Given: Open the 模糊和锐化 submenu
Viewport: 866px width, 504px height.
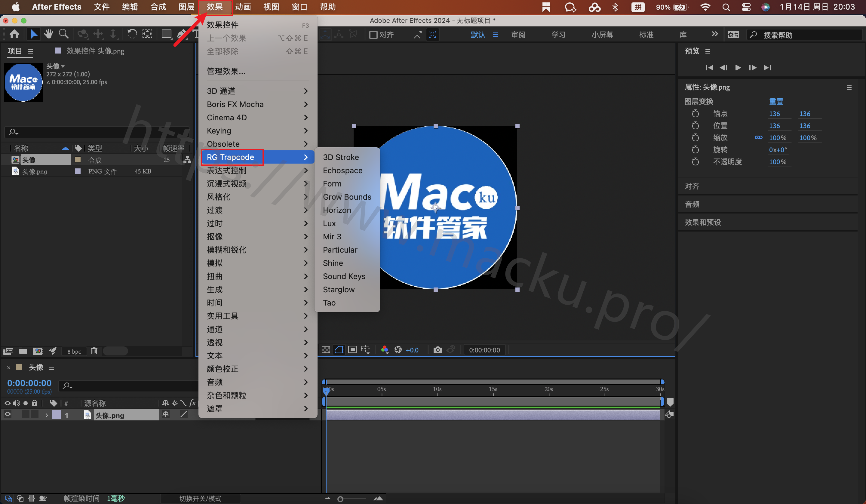Looking at the screenshot, I should [x=258, y=250].
